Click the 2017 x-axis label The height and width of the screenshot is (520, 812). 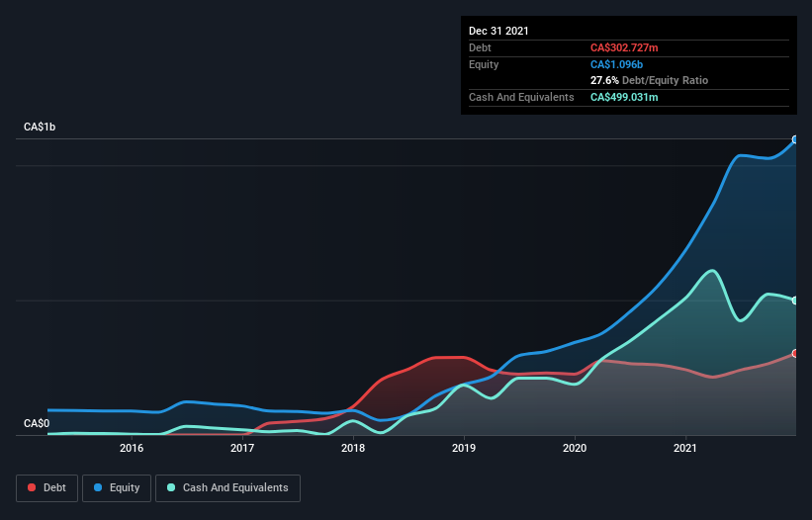[x=242, y=448]
